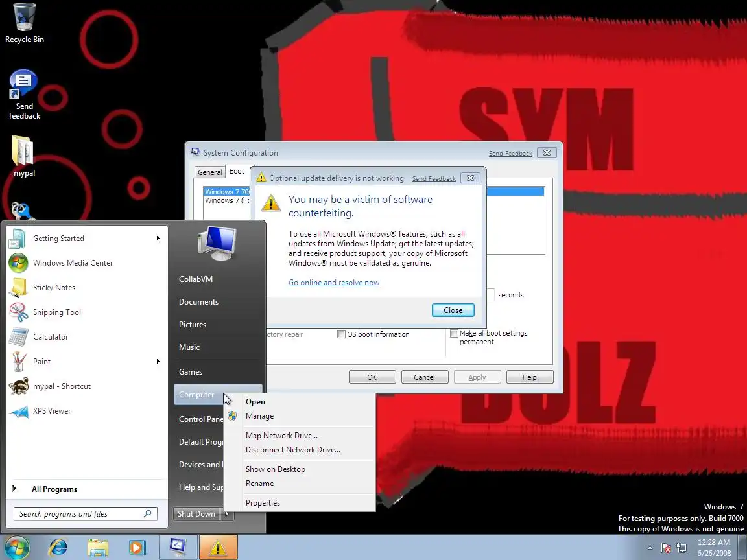
Task: Click the yellow warning taskbar button
Action: click(x=218, y=548)
